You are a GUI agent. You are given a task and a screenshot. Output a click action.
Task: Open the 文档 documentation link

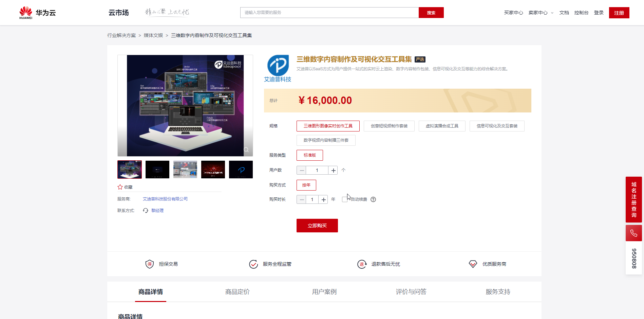click(564, 13)
